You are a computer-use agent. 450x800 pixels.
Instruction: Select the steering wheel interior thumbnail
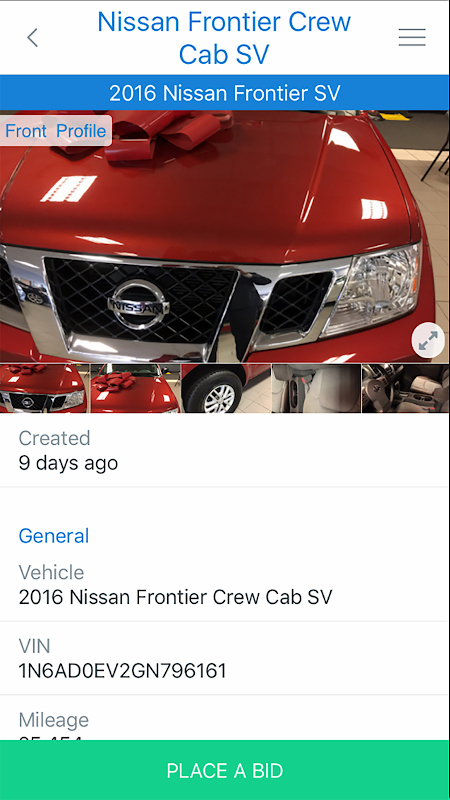click(x=406, y=388)
